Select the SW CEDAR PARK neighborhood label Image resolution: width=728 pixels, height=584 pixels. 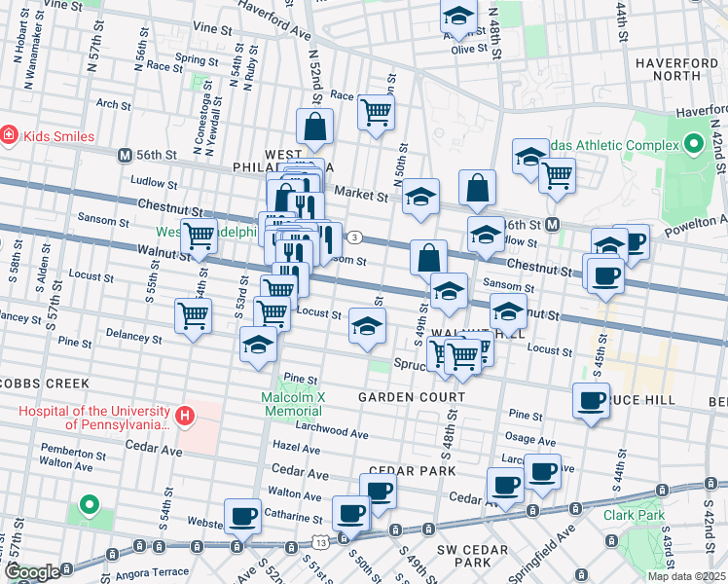(x=473, y=556)
